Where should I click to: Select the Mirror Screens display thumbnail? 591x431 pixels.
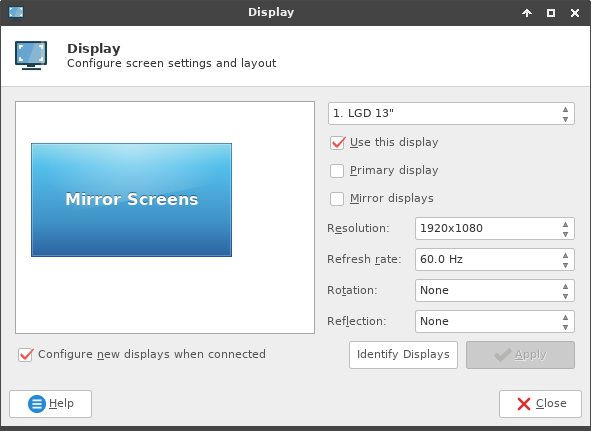132,200
